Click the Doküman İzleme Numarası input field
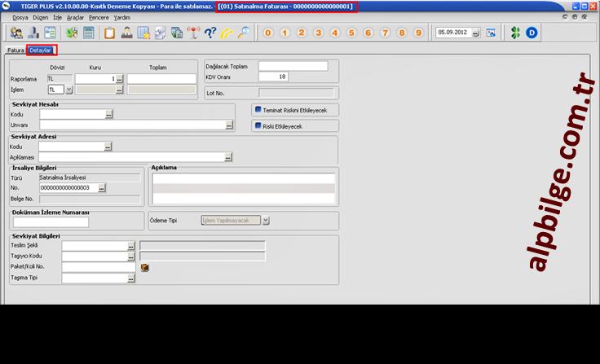The height and width of the screenshot is (364, 600). (x=51, y=221)
